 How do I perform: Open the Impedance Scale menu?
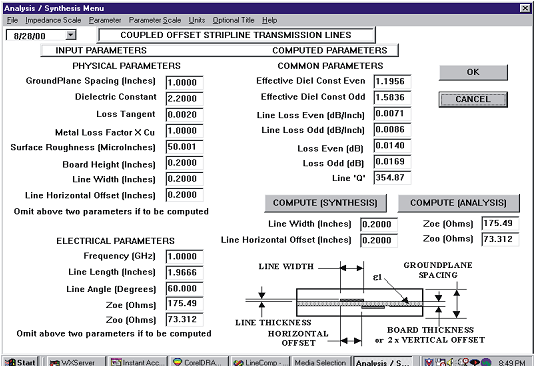click(x=53, y=20)
